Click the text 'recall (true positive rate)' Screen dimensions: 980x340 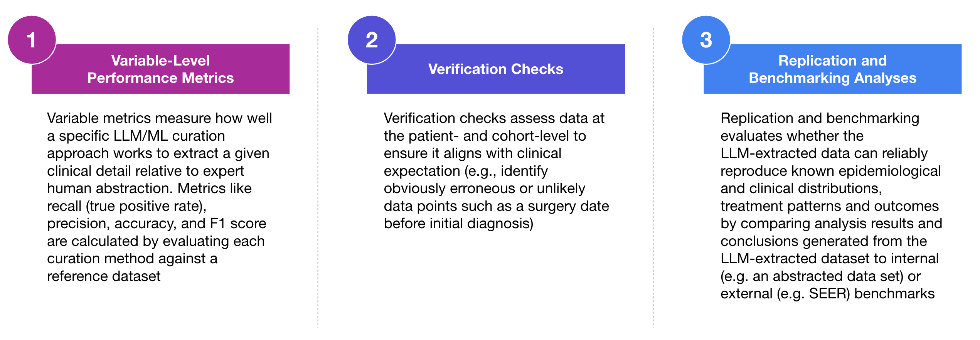126,206
